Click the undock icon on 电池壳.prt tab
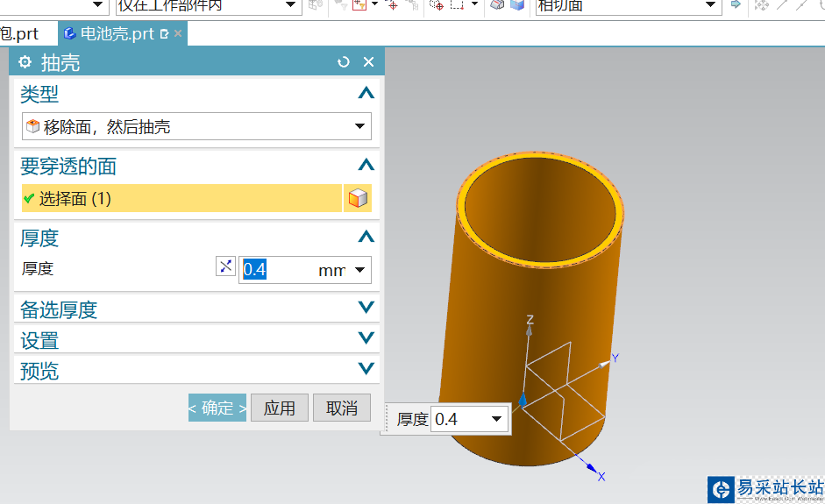 tap(164, 33)
